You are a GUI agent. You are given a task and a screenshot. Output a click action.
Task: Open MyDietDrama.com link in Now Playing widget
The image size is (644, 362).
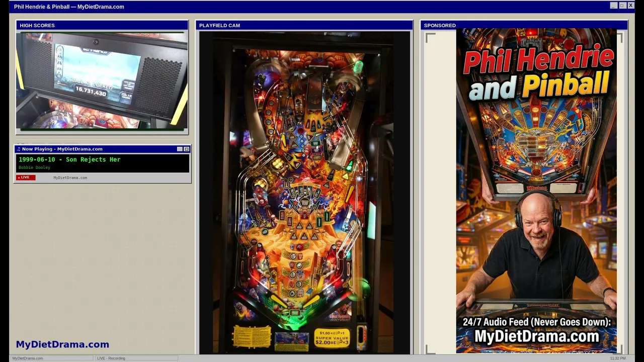pos(70,177)
